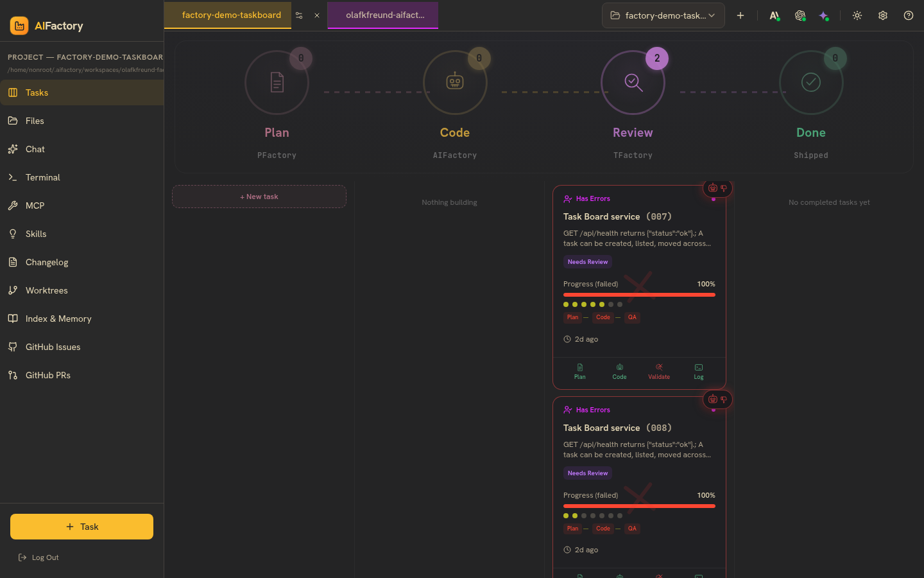Open Log action on task 007

[699, 372]
